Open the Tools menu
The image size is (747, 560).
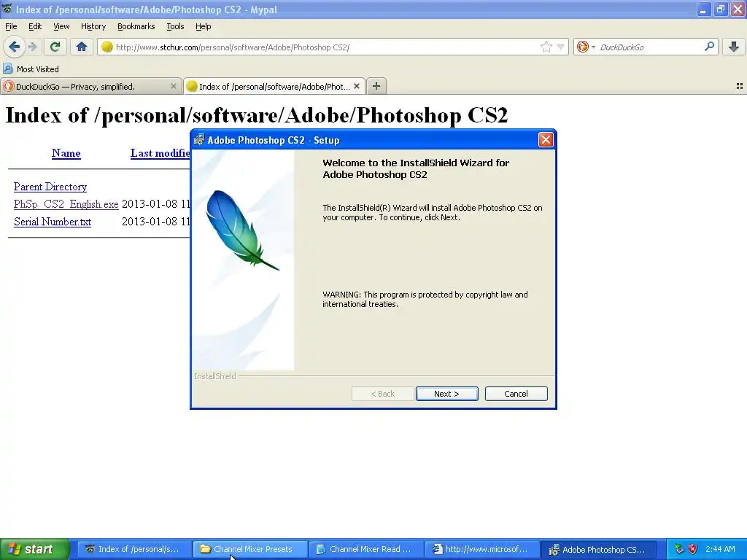175,26
